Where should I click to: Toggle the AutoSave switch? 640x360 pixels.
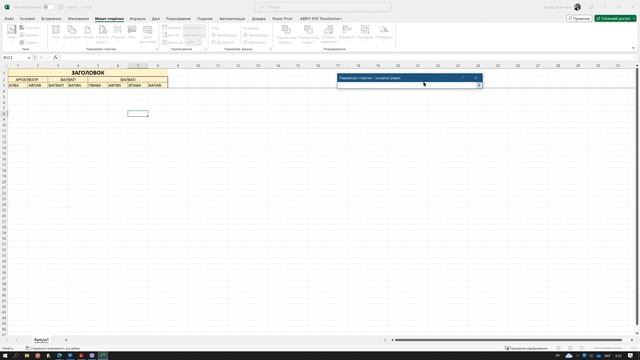point(49,7)
